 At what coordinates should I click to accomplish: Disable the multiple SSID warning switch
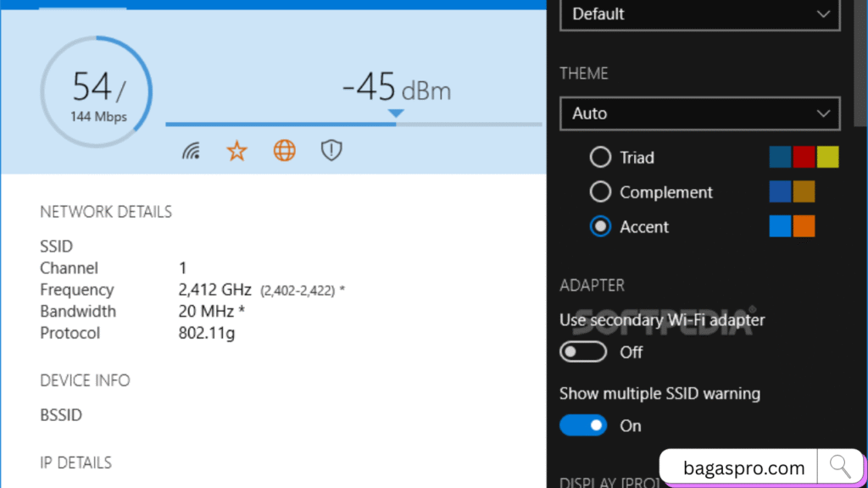coord(583,425)
